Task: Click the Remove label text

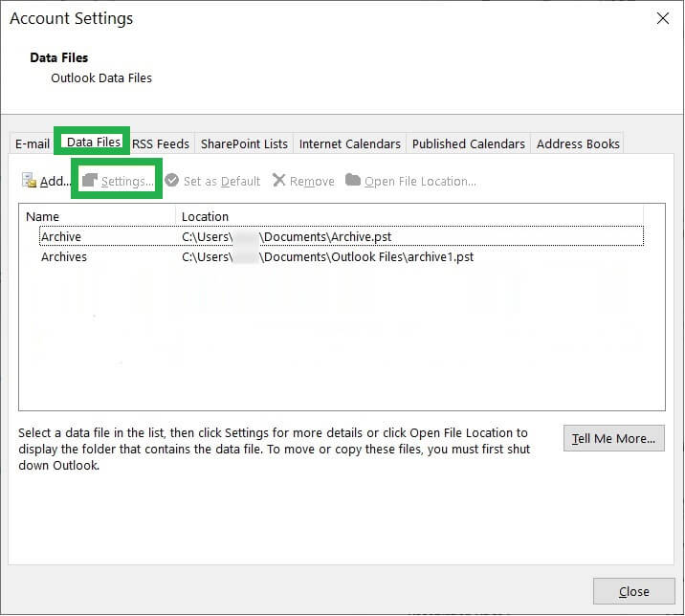Action: (312, 182)
